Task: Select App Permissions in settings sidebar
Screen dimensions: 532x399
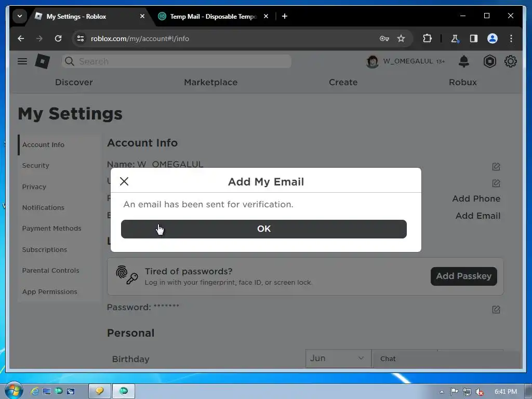Action: click(x=49, y=291)
